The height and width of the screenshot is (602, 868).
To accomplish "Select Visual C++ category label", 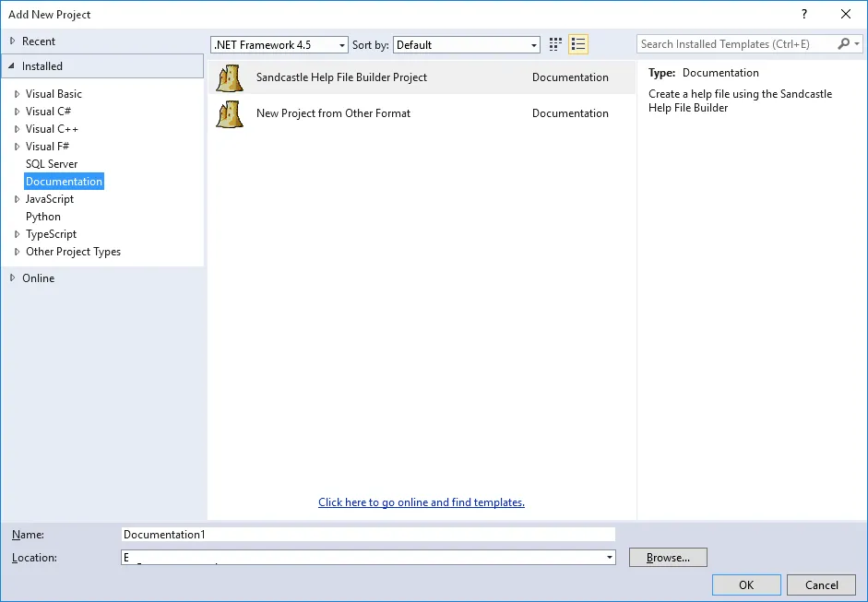I will click(52, 129).
